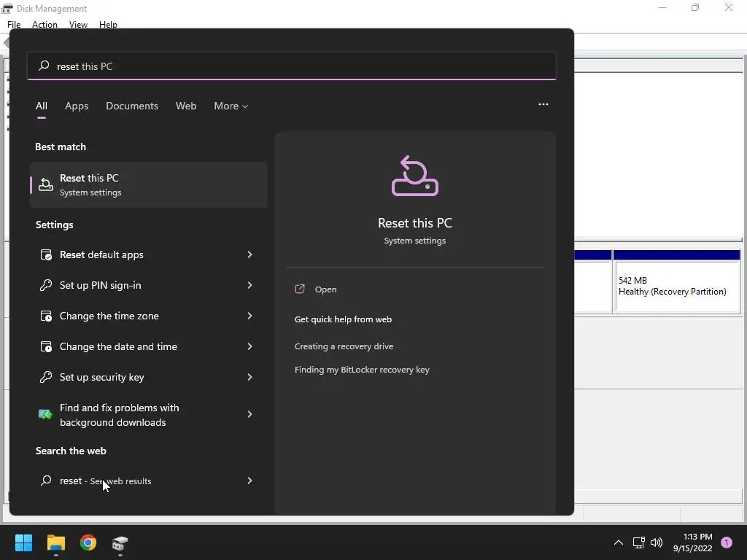Expand the More filter dropdown
Screen dimensions: 747x560
[231, 106]
